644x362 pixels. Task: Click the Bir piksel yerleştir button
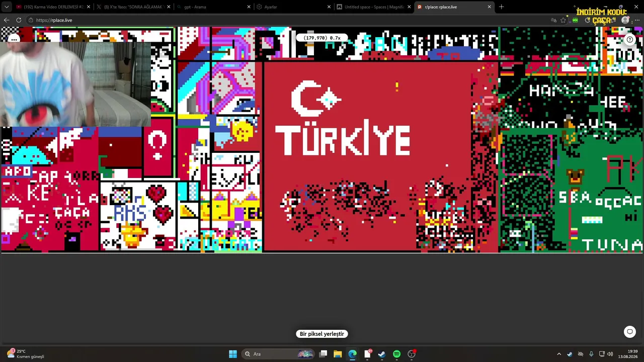(322, 334)
